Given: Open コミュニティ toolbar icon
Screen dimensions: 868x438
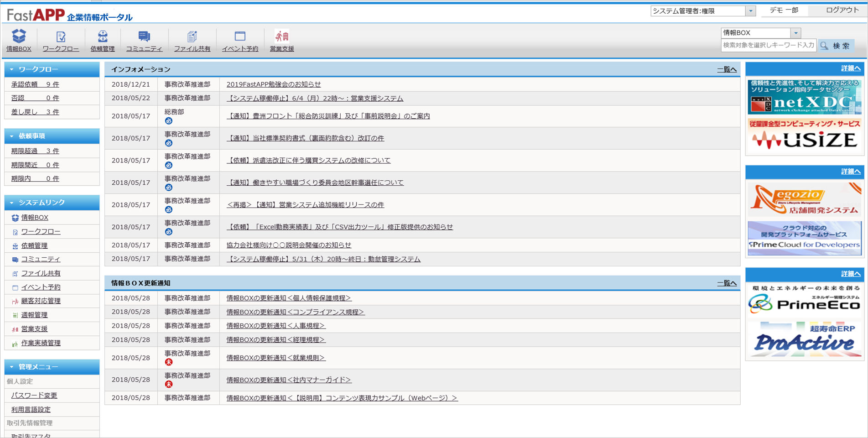Looking at the screenshot, I should (144, 40).
